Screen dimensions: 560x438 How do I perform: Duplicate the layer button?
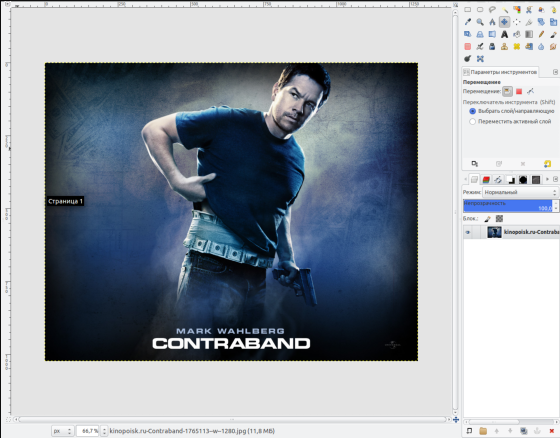tap(524, 431)
